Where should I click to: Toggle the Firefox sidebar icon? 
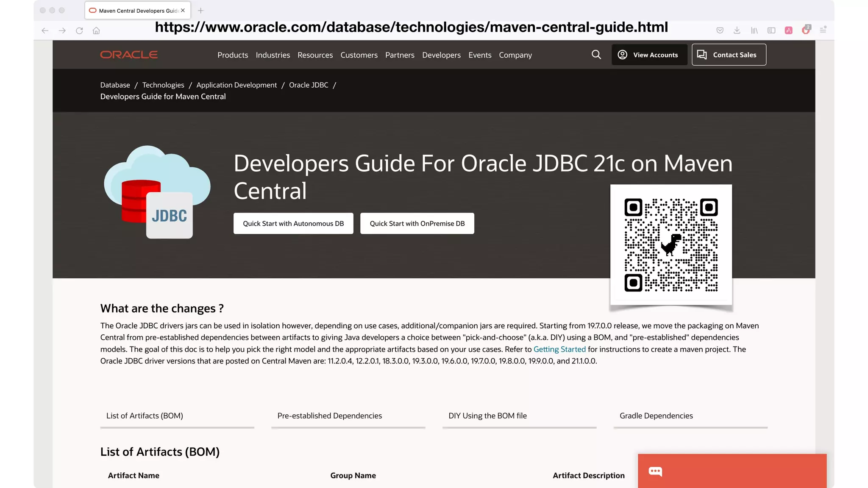pyautogui.click(x=771, y=30)
